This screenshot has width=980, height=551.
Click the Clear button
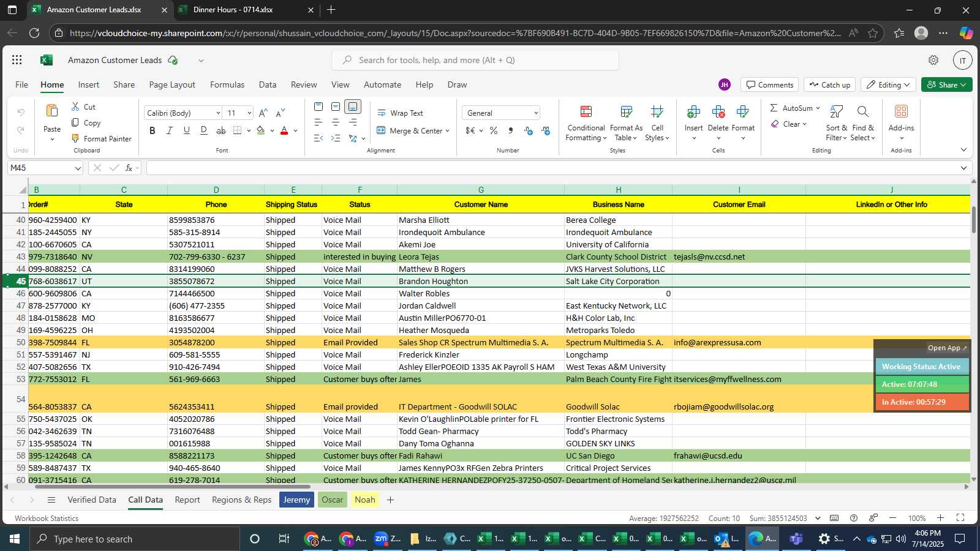click(x=789, y=124)
